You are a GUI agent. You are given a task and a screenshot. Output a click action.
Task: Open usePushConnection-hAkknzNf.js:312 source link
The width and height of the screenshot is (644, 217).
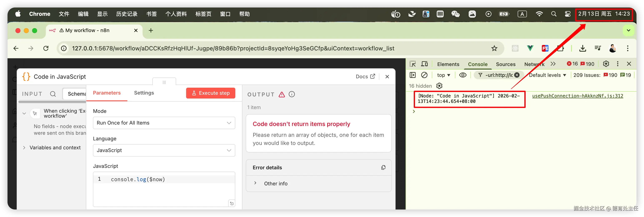pyautogui.click(x=578, y=96)
